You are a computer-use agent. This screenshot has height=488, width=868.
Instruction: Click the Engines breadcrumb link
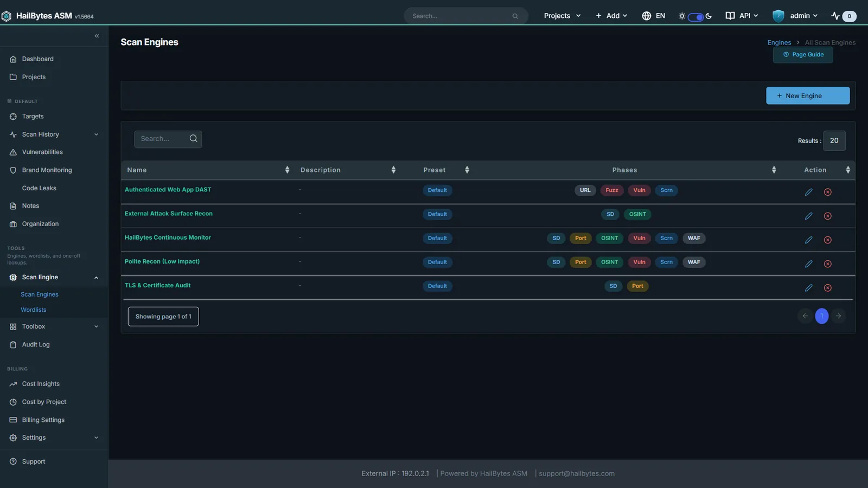point(779,42)
